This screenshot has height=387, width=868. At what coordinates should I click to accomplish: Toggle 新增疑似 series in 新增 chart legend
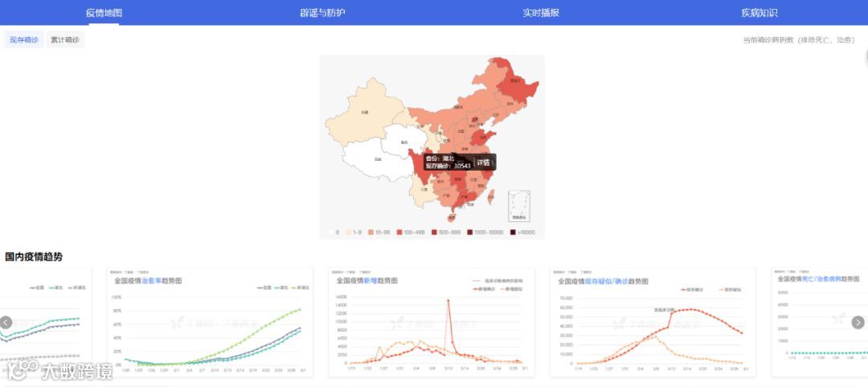tap(510, 289)
